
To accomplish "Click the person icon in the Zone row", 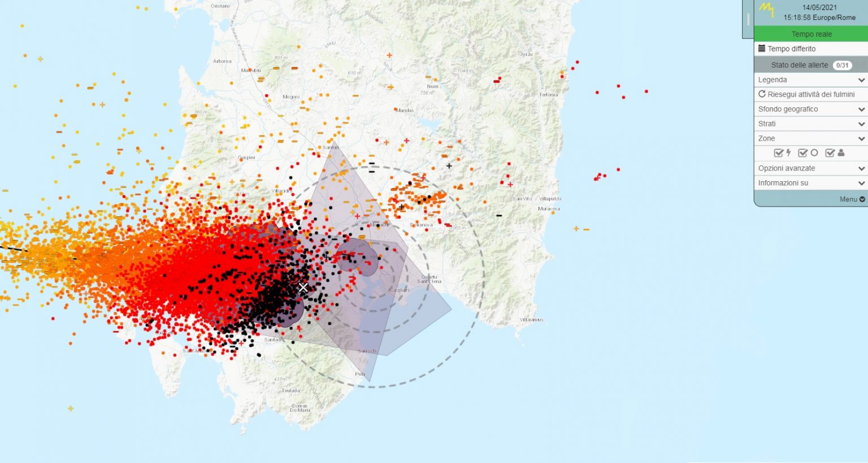I will (841, 152).
